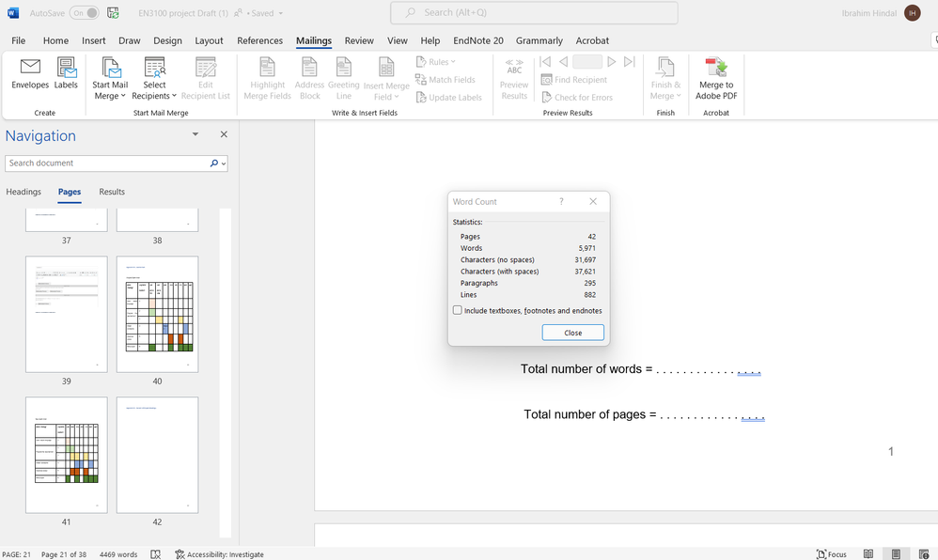Open the References ribbon tab
938x560 pixels.
[x=259, y=40]
